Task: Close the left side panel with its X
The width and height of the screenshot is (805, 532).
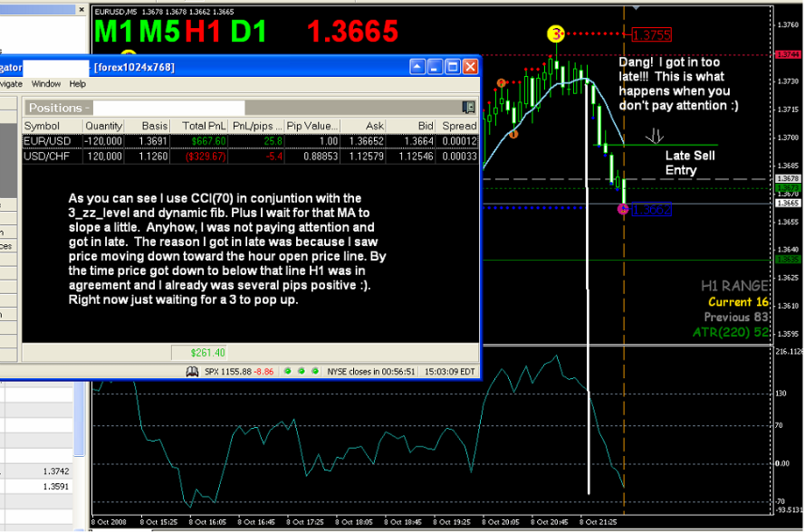Action: 81,9
